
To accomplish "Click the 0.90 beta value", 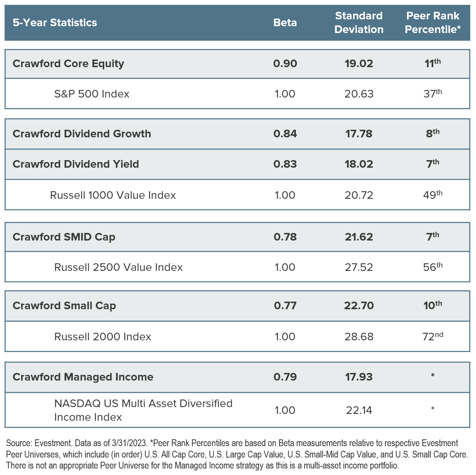I will (285, 63).
